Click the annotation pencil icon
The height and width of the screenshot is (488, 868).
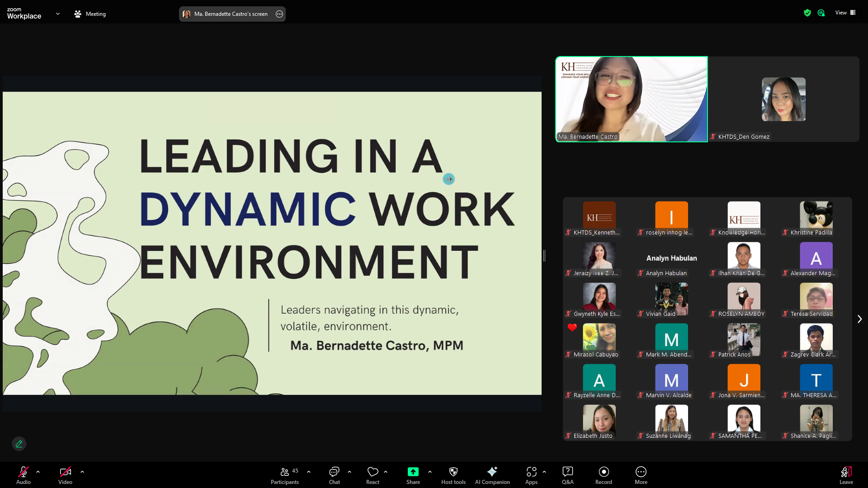coord(19,444)
